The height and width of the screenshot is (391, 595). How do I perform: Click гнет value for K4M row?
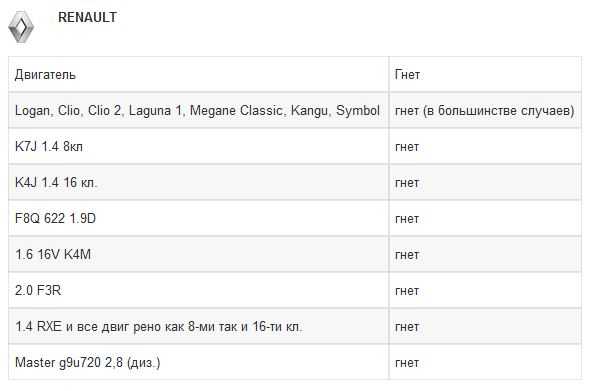[x=485, y=254]
